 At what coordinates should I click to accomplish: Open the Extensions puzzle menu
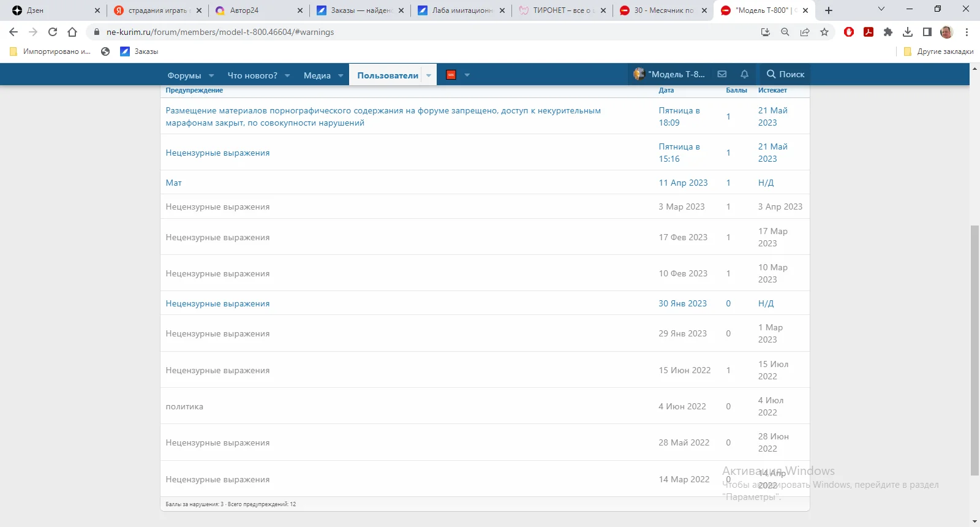(x=888, y=32)
